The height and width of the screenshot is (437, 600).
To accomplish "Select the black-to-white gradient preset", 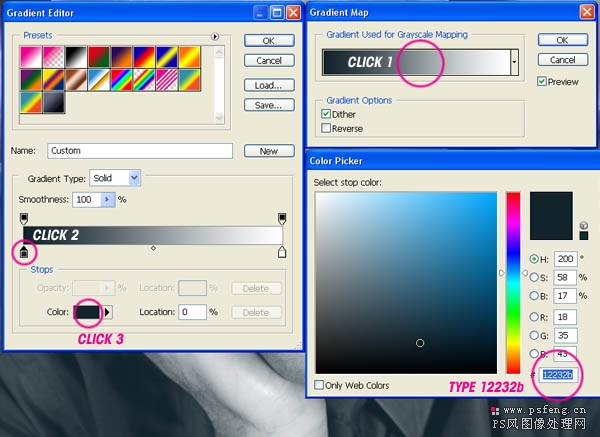I will pyautogui.click(x=76, y=57).
